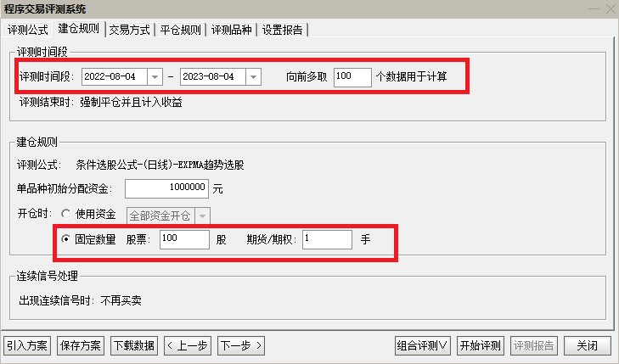Click the 下载数据 button
Image resolution: width=619 pixels, height=364 pixels.
[133, 346]
